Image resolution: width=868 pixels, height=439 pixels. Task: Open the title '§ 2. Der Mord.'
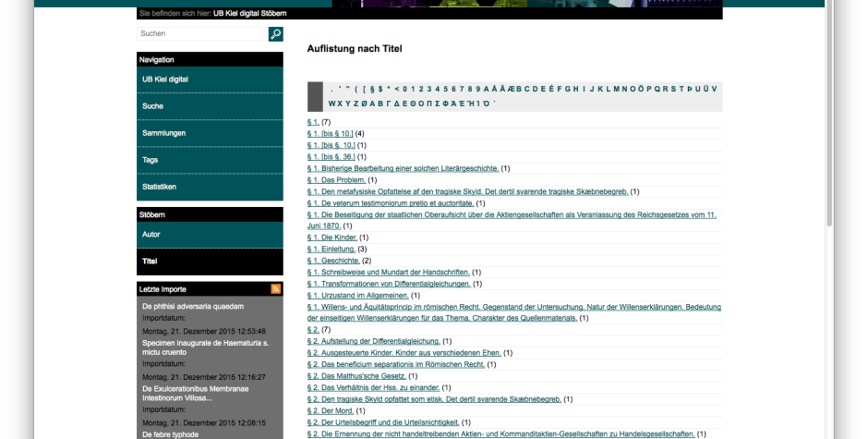[331, 410]
